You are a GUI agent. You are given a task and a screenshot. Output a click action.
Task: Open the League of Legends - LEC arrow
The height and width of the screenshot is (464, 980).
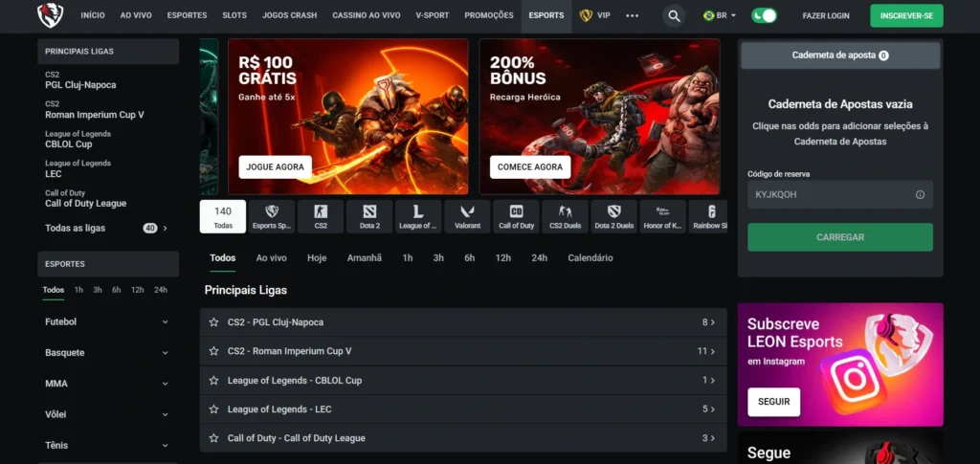pyautogui.click(x=712, y=409)
